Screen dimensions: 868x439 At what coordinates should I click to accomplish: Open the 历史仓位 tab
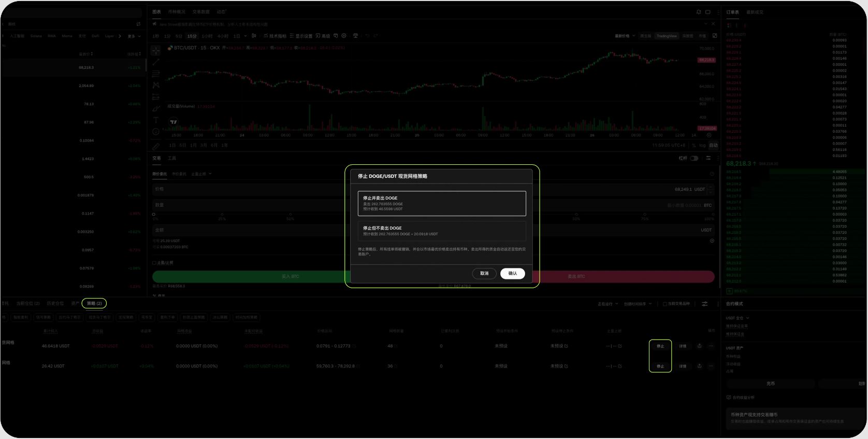point(55,304)
